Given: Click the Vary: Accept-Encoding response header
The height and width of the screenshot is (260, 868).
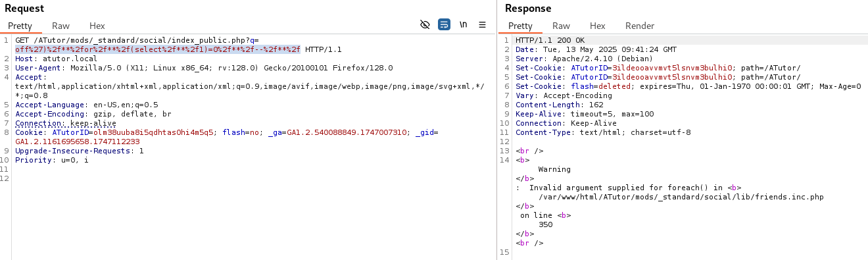Looking at the screenshot, I should pos(564,95).
